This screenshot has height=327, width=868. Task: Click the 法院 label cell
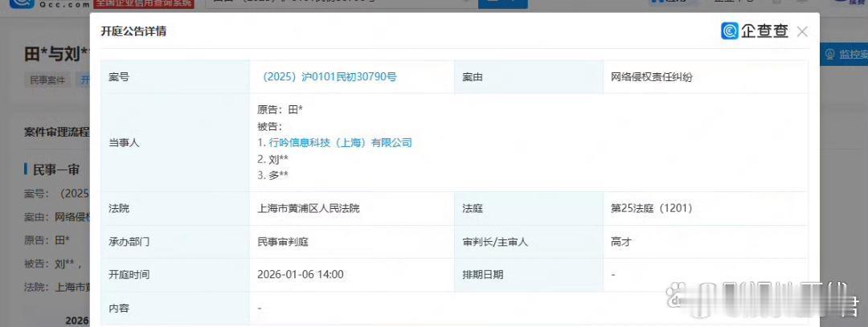175,209
